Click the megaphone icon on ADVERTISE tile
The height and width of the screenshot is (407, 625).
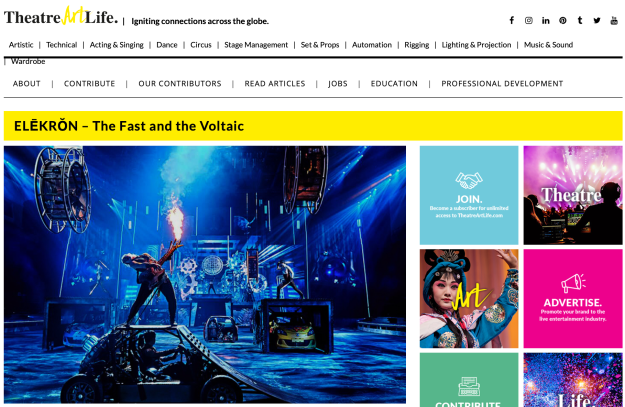(x=573, y=283)
